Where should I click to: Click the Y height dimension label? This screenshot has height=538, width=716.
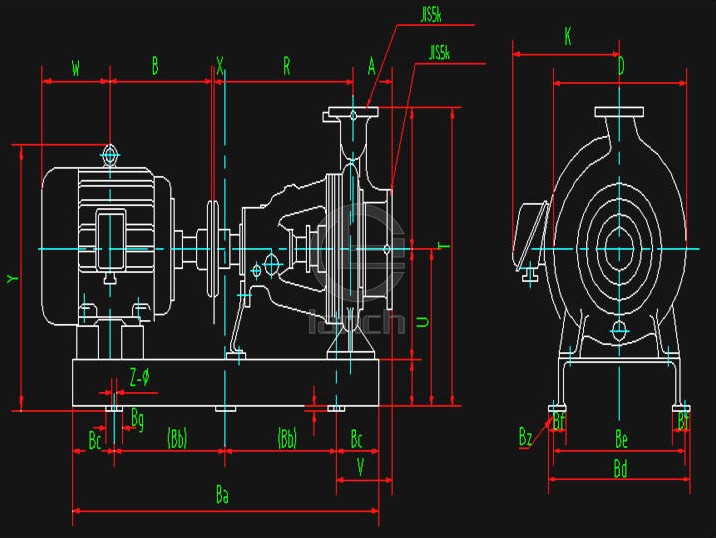[x=12, y=279]
